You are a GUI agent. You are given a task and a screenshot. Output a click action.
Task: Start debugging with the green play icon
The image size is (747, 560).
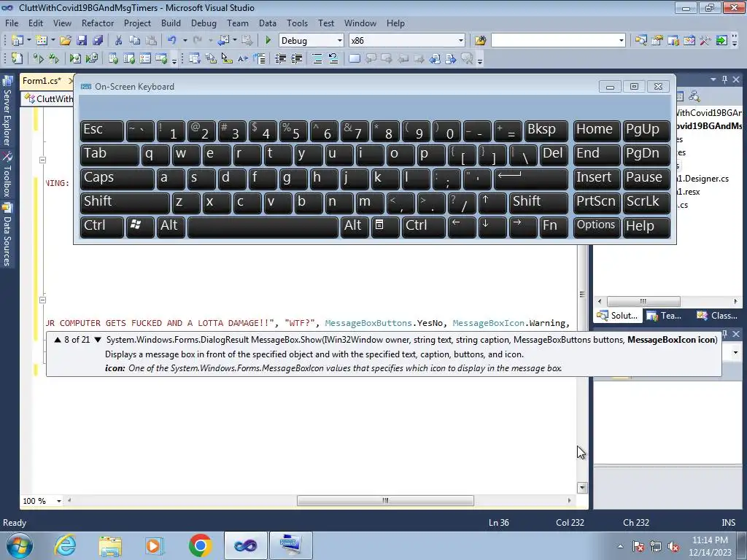(x=268, y=41)
